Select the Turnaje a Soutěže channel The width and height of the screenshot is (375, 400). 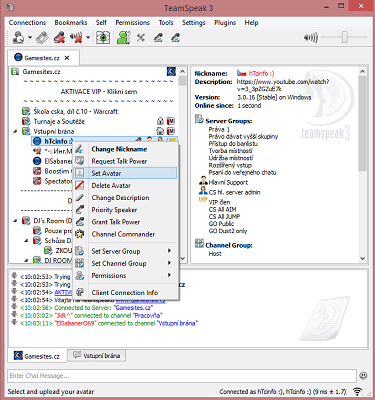59,121
